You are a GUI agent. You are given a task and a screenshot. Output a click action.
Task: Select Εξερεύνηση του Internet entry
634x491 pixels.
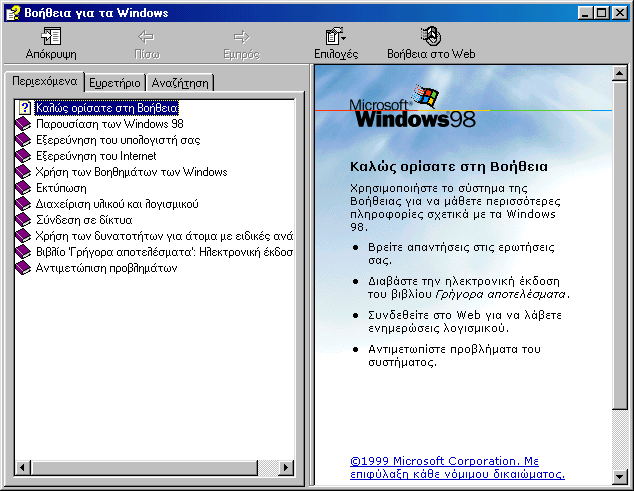[x=96, y=156]
